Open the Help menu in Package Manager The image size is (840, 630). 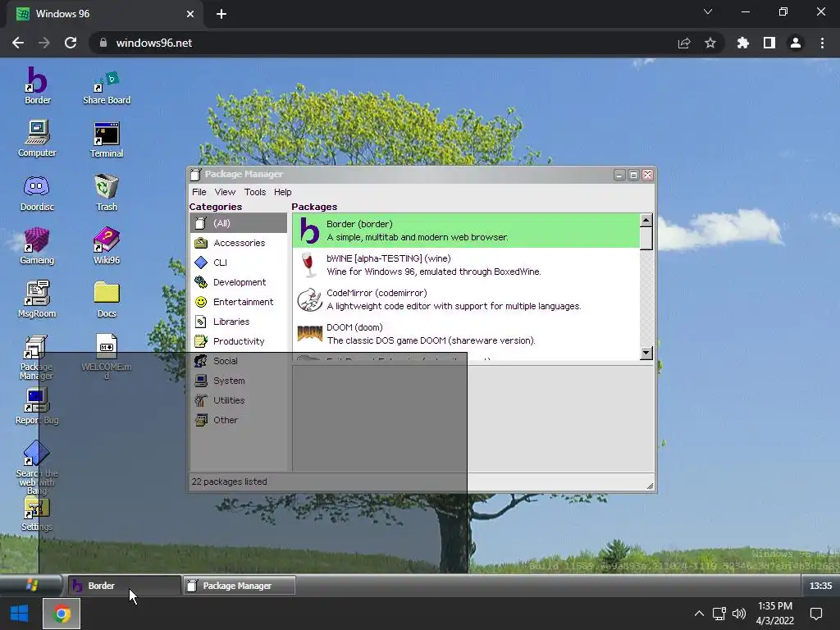click(283, 192)
